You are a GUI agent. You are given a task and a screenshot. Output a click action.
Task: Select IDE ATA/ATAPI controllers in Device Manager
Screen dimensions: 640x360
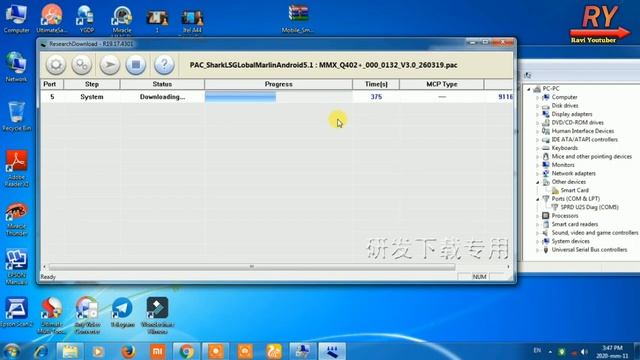tap(584, 140)
